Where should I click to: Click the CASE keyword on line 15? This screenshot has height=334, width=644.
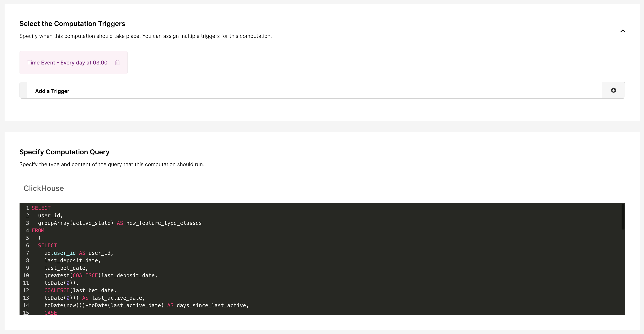click(x=50, y=313)
